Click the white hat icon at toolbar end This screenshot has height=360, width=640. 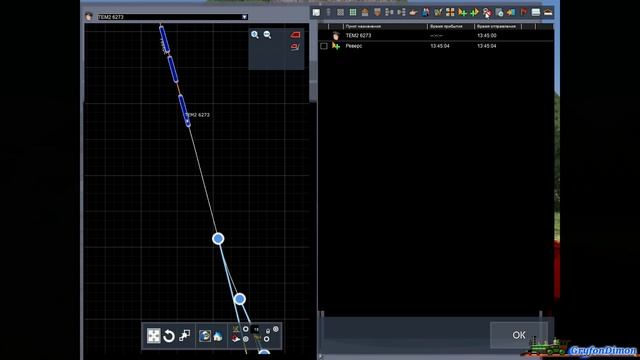point(548,13)
